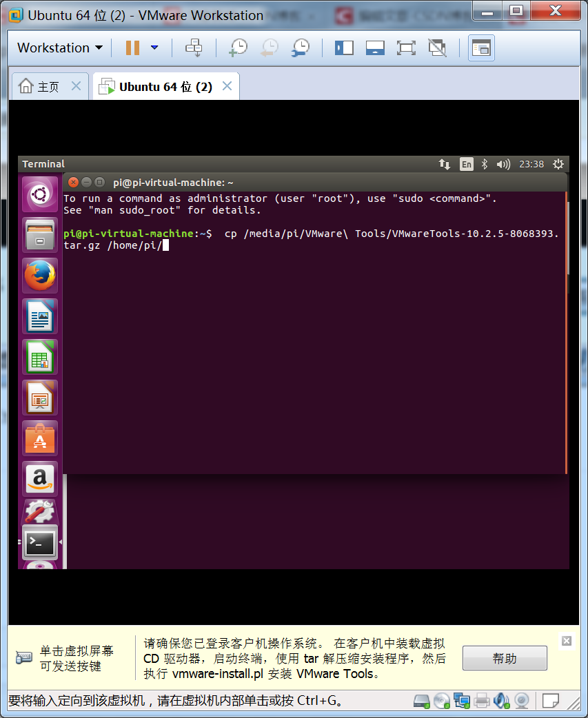Close the 主页 home tab
This screenshot has height=718, width=588.
coord(76,86)
